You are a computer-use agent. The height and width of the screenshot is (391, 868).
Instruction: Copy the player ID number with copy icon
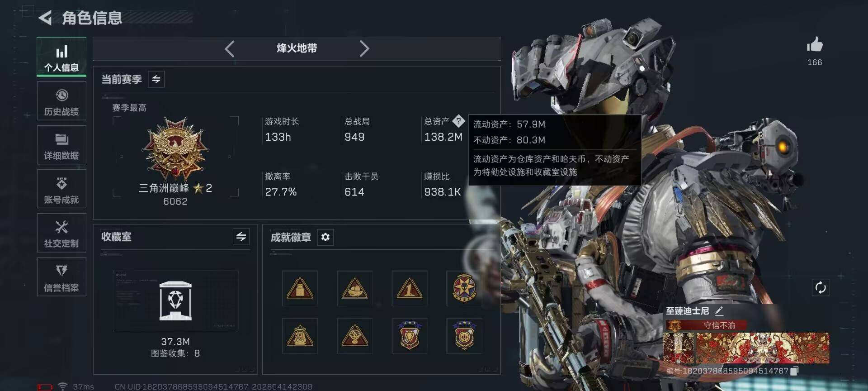pos(795,371)
